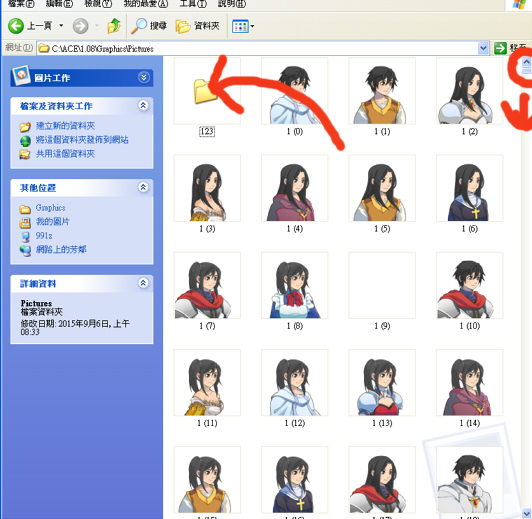
Task: Open 網路上的芳鄰 link
Action: (61, 250)
